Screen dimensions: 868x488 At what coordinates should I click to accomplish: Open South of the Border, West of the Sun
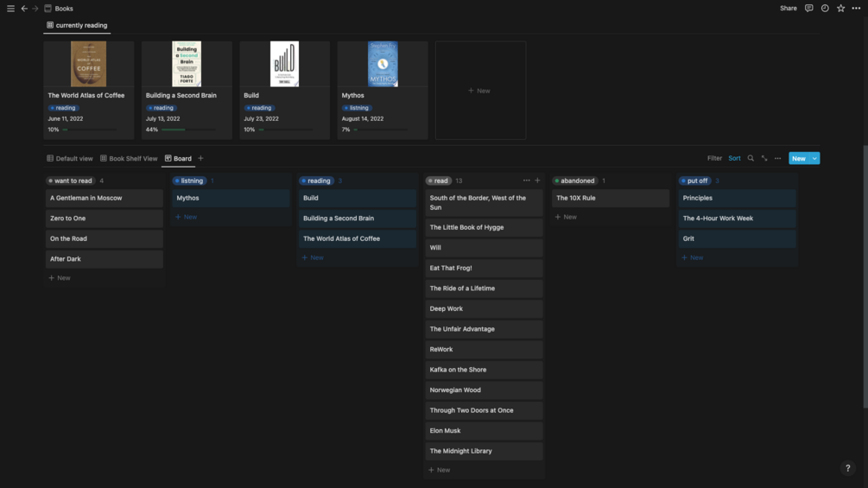coord(484,202)
